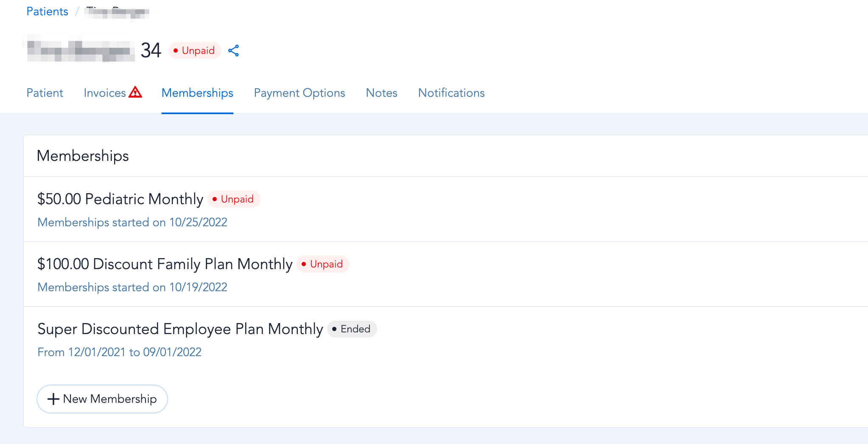Open Super Discounted Employee Plan Monthly

point(180,329)
